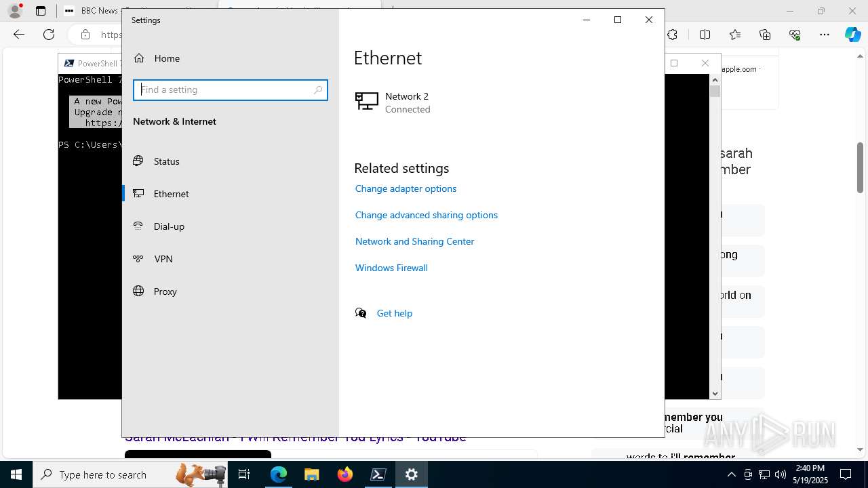The width and height of the screenshot is (868, 488).
Task: Open Edge profile avatar icon
Action: 15,11
